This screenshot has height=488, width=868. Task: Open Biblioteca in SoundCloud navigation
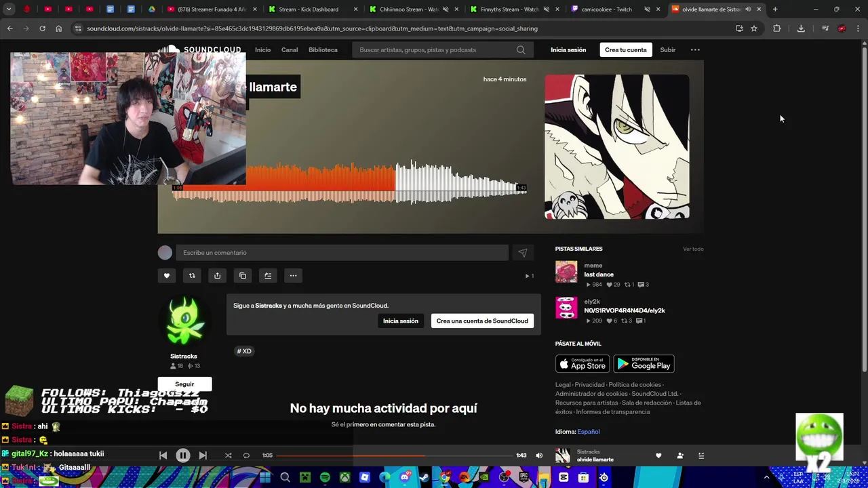coord(323,50)
